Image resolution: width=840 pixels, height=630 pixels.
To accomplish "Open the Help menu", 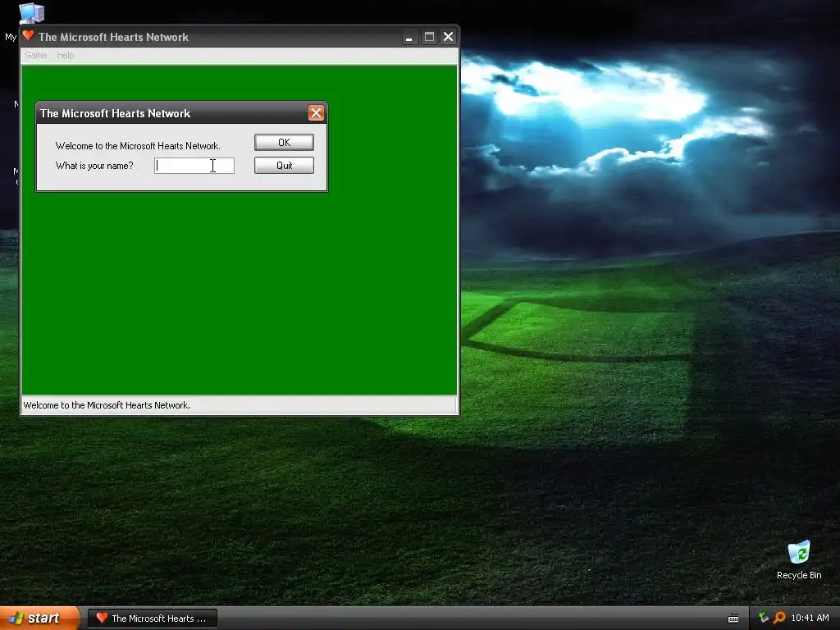I will coord(66,55).
